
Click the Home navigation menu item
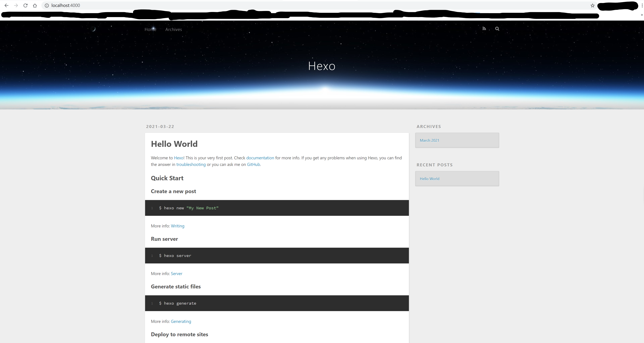(x=150, y=30)
